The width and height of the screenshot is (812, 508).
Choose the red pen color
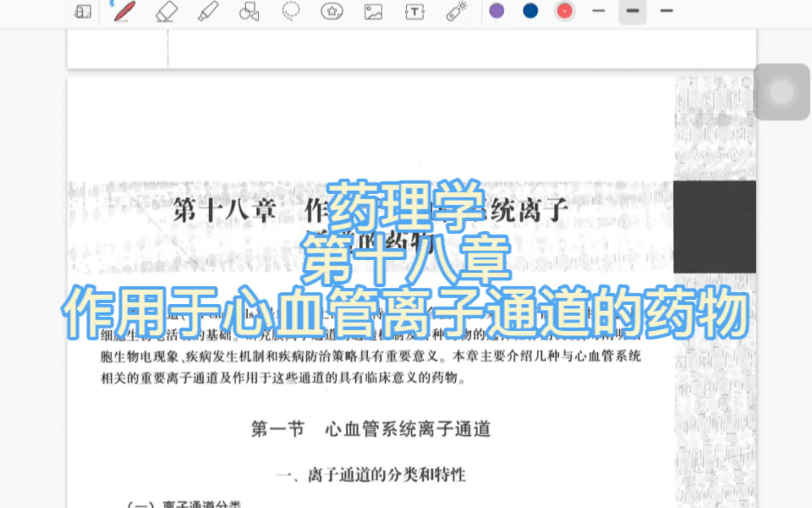coord(565,11)
